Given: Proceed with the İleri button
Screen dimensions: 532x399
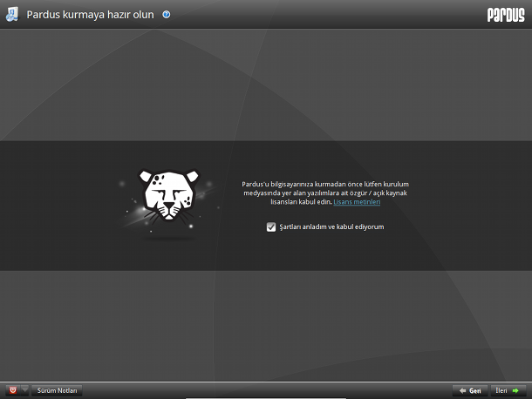Looking at the screenshot, I should (508, 390).
